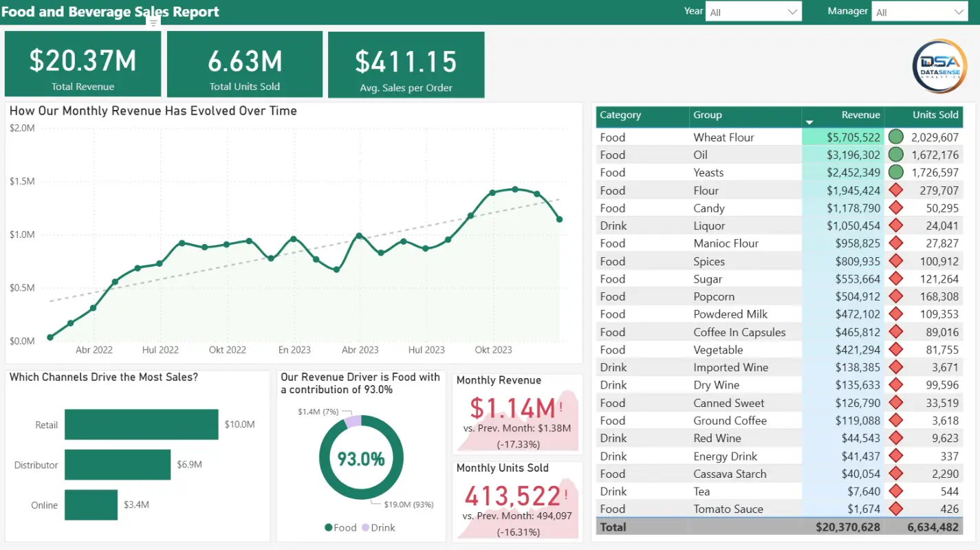The width and height of the screenshot is (980, 550).
Task: Click the red diamond indicator in the Tomato Sauce row
Action: pos(895,509)
